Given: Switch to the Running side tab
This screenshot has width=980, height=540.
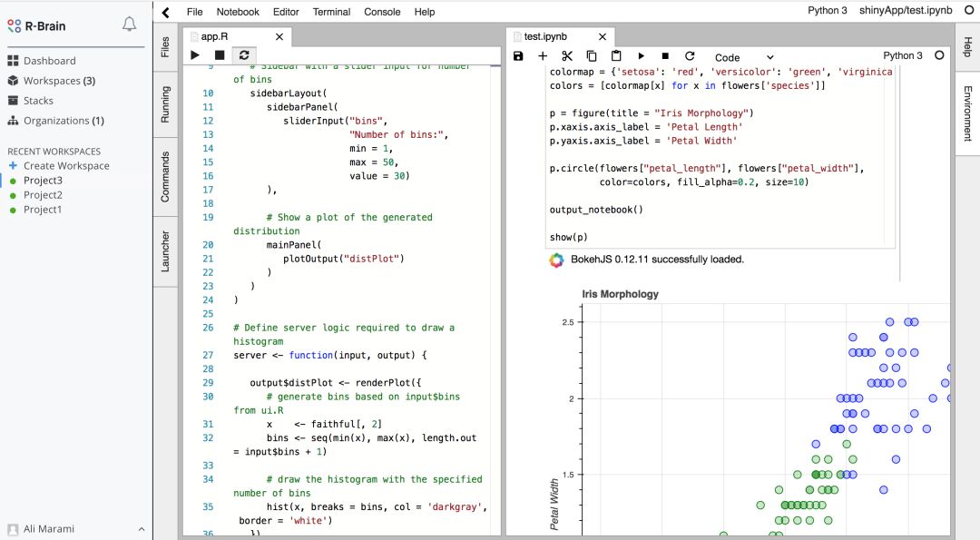Looking at the screenshot, I should 165,104.
